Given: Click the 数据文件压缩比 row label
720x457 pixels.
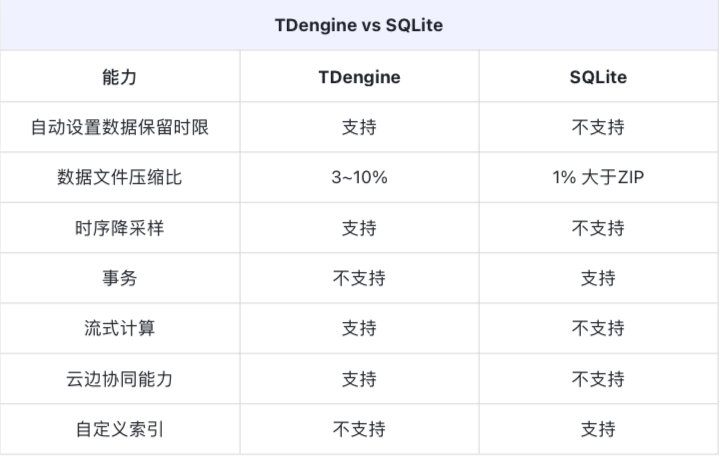Looking at the screenshot, I should click(x=119, y=178).
